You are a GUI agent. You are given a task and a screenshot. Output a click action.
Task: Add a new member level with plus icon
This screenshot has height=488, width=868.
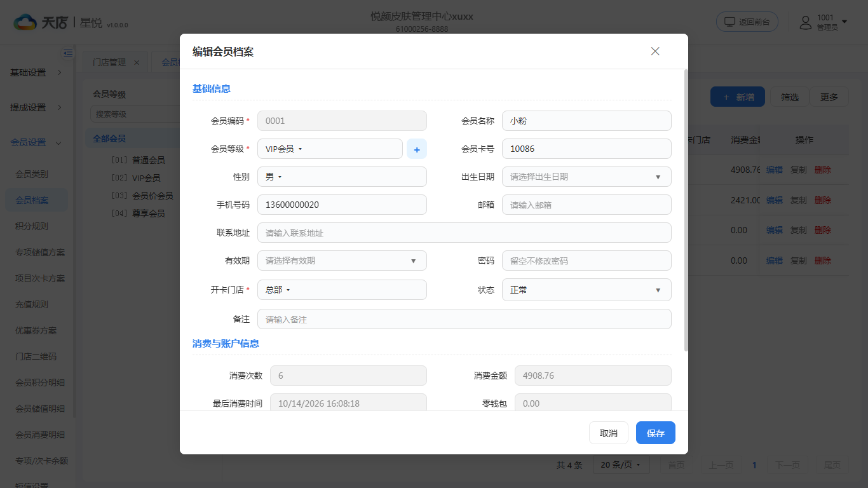click(417, 149)
